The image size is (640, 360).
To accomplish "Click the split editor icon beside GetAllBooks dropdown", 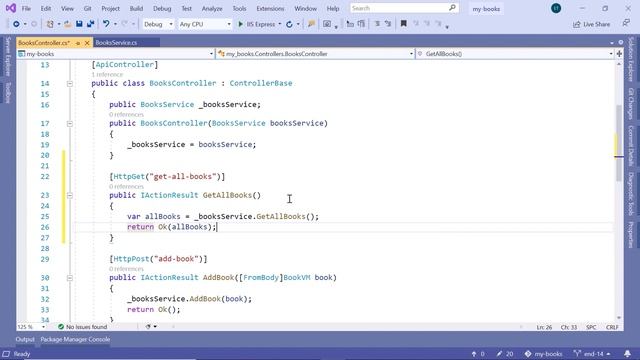I will pyautogui.click(x=619, y=53).
